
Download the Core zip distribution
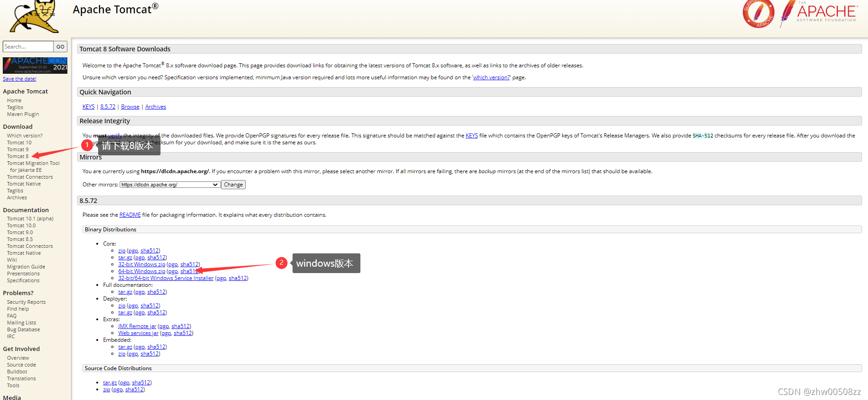pos(122,251)
